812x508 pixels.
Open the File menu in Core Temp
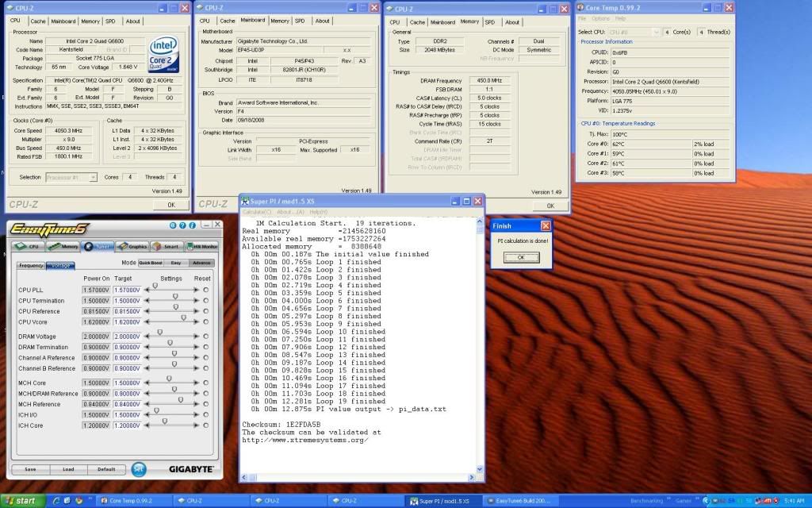[582, 19]
